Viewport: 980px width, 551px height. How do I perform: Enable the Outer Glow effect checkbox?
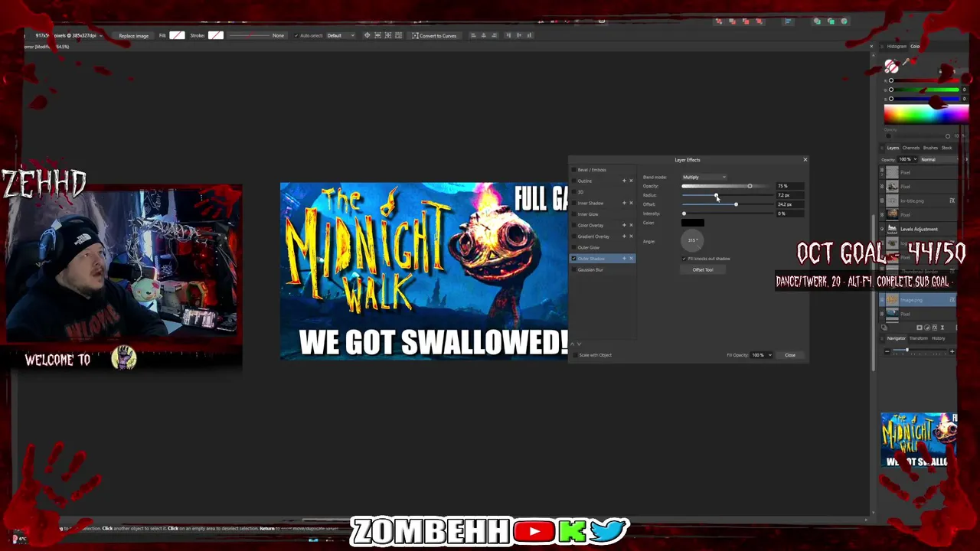573,247
